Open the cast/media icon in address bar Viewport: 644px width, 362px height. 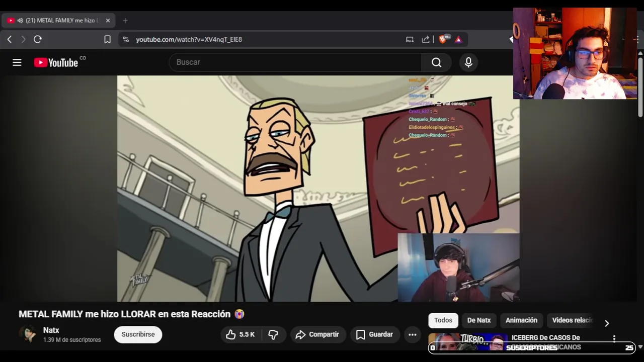pos(410,39)
